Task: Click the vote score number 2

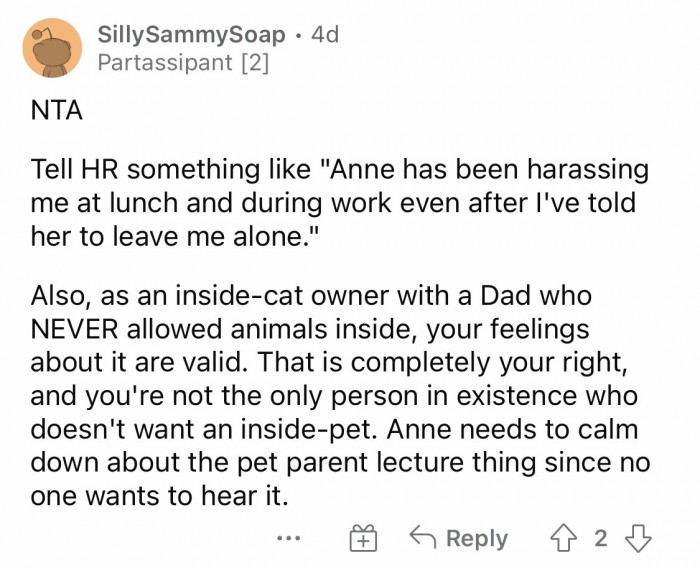Action: pos(600,538)
